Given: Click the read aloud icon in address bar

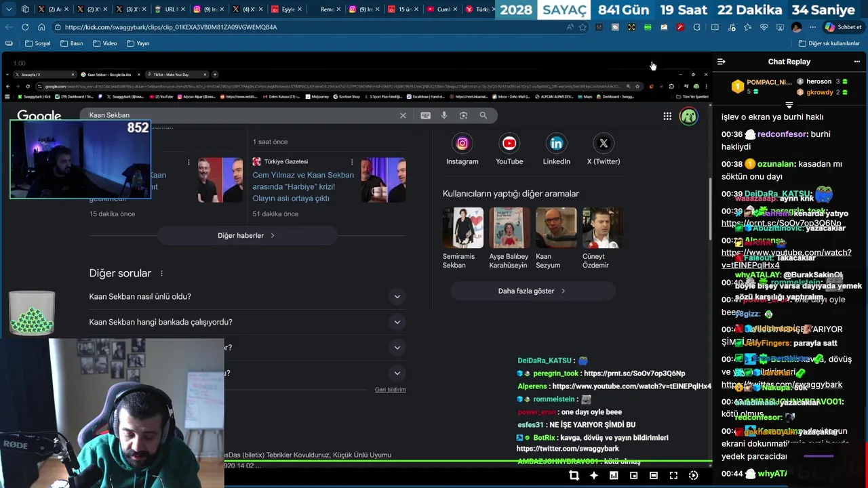Looking at the screenshot, I should 570,27.
